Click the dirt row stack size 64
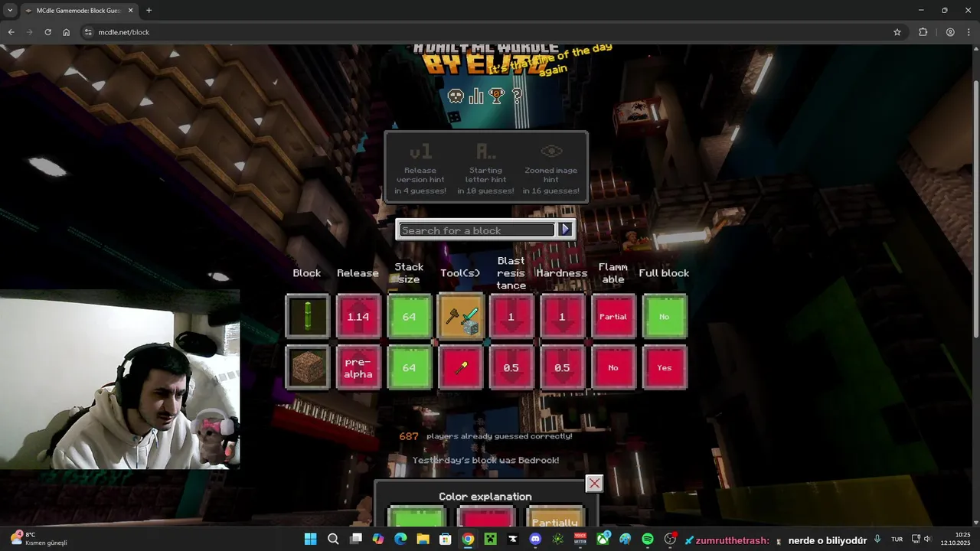 pyautogui.click(x=410, y=367)
